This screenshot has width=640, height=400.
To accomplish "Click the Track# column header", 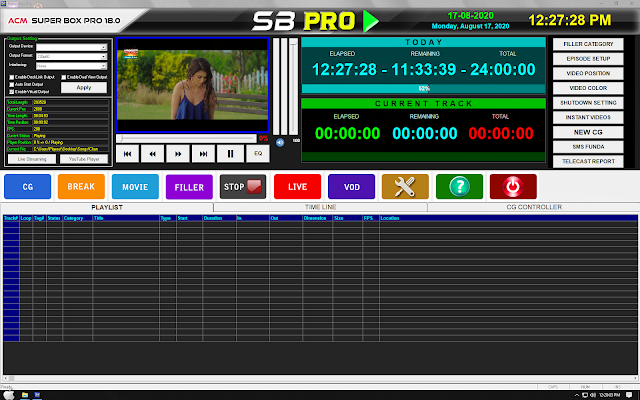I will point(11,218).
